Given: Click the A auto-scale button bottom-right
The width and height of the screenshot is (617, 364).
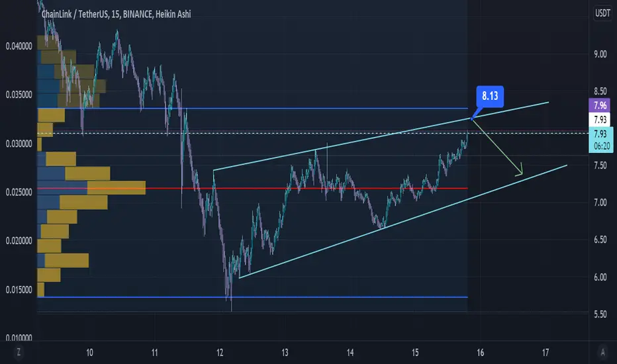Looking at the screenshot, I should coord(602,352).
